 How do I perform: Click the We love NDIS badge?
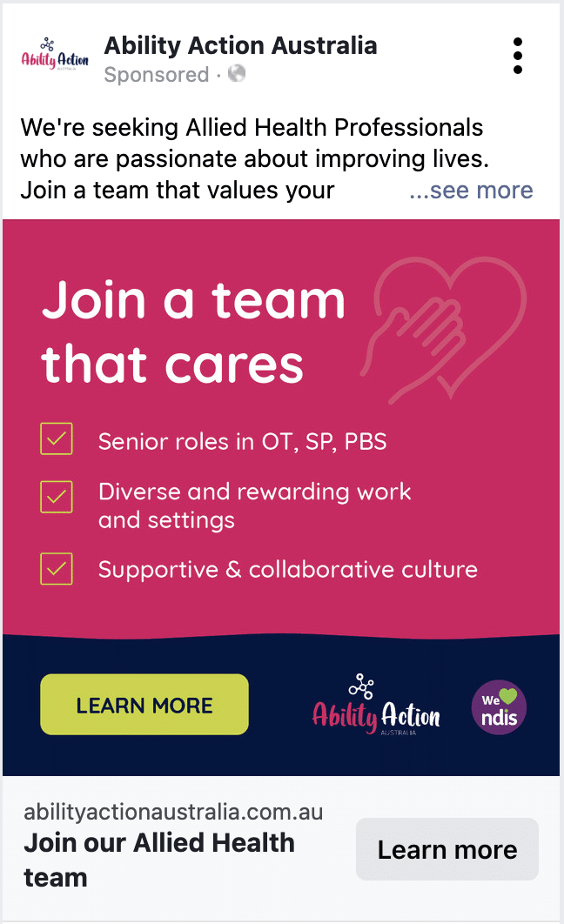pyautogui.click(x=499, y=707)
